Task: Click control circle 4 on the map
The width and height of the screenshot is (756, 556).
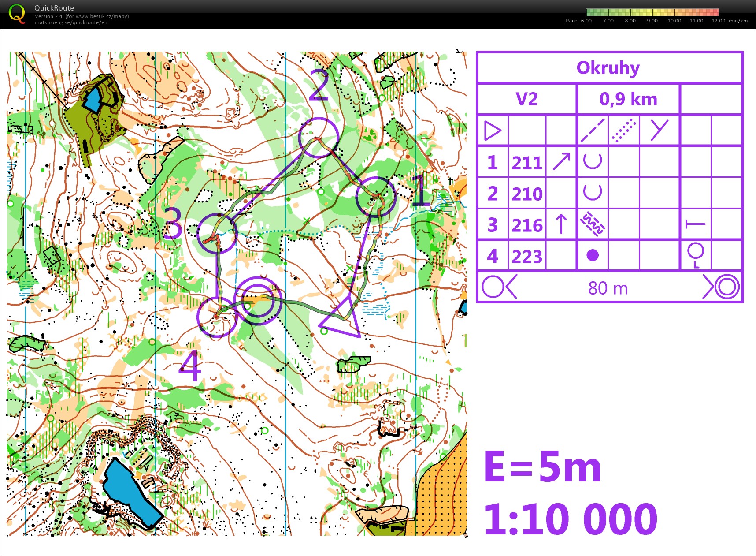Action: (216, 317)
